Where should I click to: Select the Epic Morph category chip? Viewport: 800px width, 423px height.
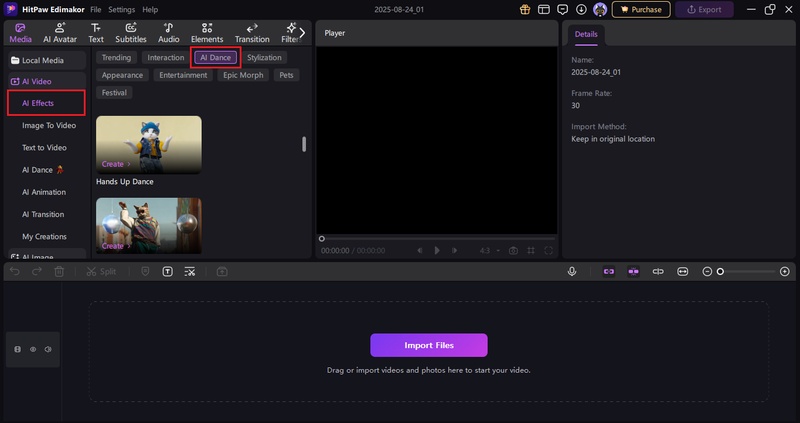243,75
